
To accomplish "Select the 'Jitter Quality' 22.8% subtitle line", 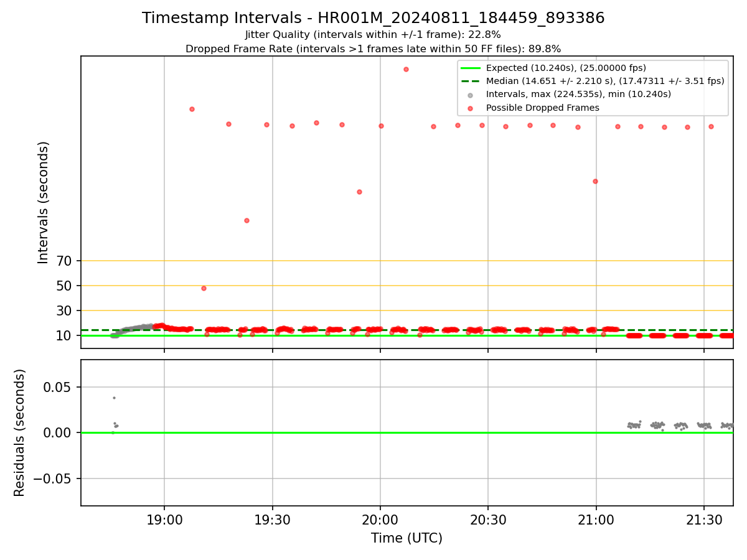I will (373, 35).
